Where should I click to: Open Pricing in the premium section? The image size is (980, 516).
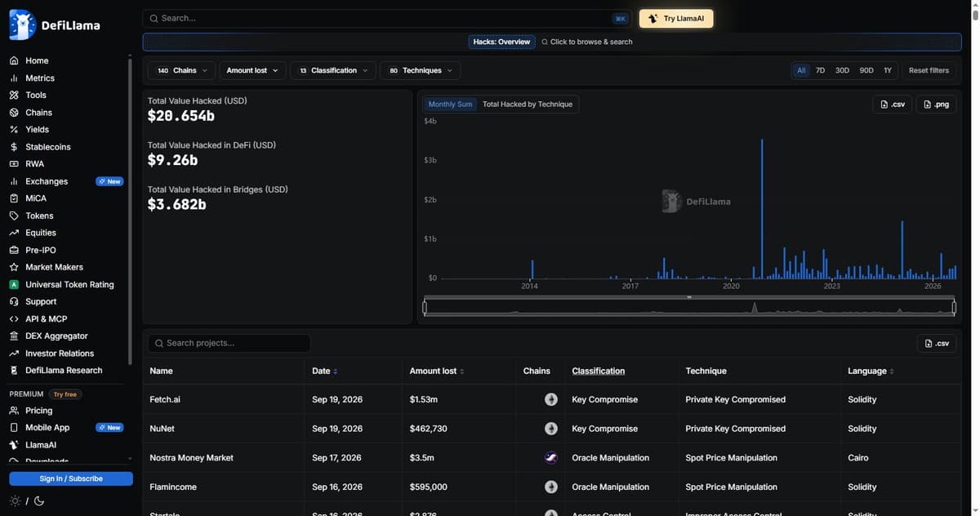[38, 411]
